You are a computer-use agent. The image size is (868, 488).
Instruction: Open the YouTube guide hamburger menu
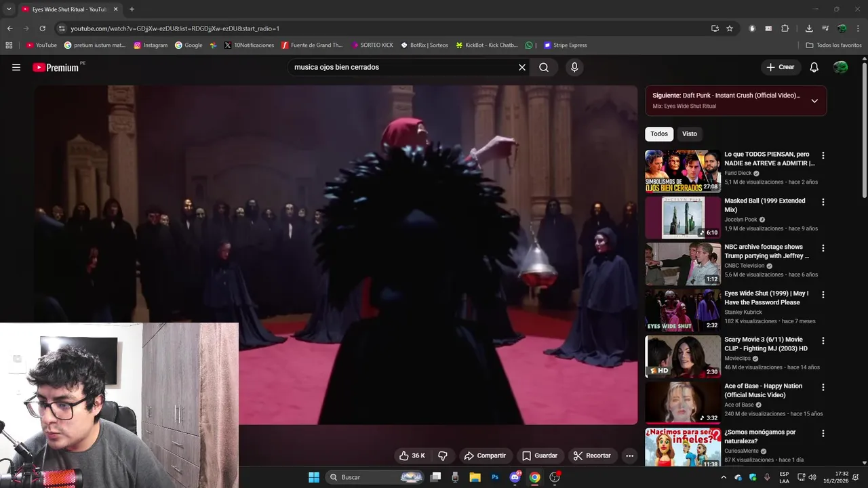coord(16,67)
